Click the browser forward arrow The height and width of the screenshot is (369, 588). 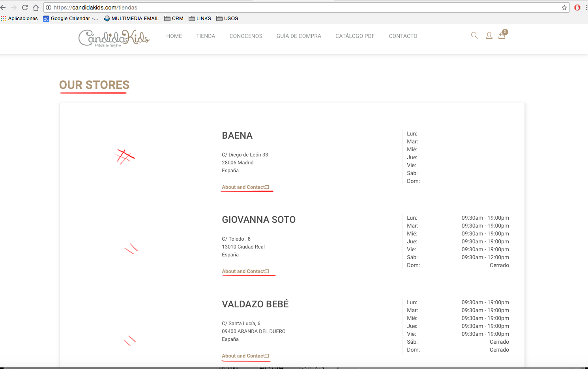pyautogui.click(x=14, y=8)
